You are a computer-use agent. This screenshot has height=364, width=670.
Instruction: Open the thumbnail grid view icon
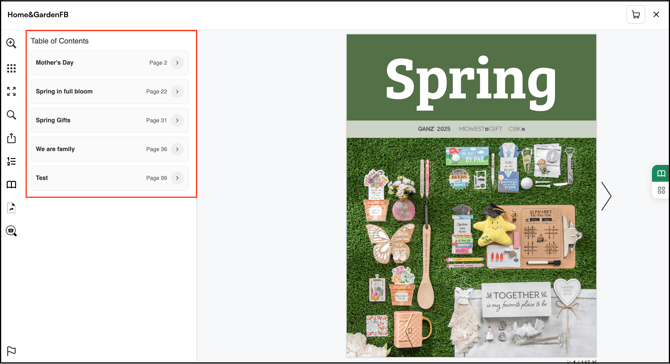11,68
